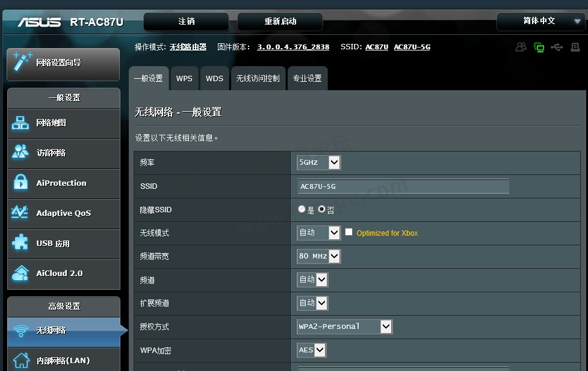Open AiCloud 2.0 in sidebar
588x371 pixels.
click(x=64, y=274)
